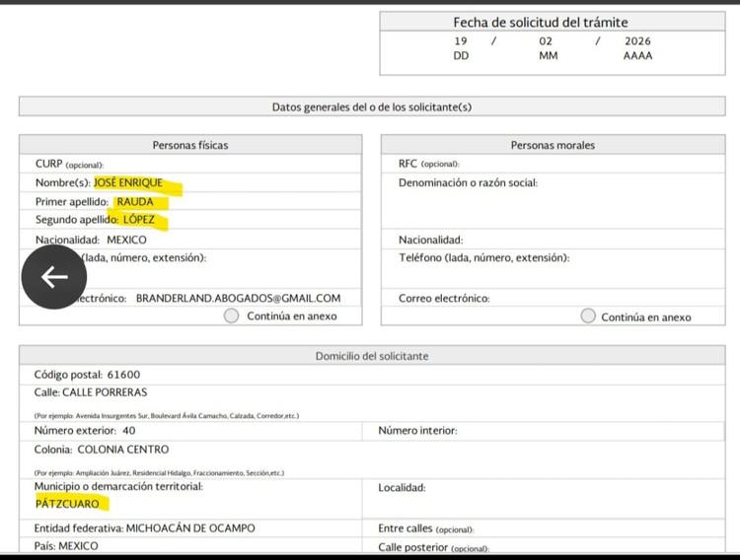Screen dimensions: 740x560
Task: Select Continúa en anexo under Personas físicas
Action: pos(232,315)
